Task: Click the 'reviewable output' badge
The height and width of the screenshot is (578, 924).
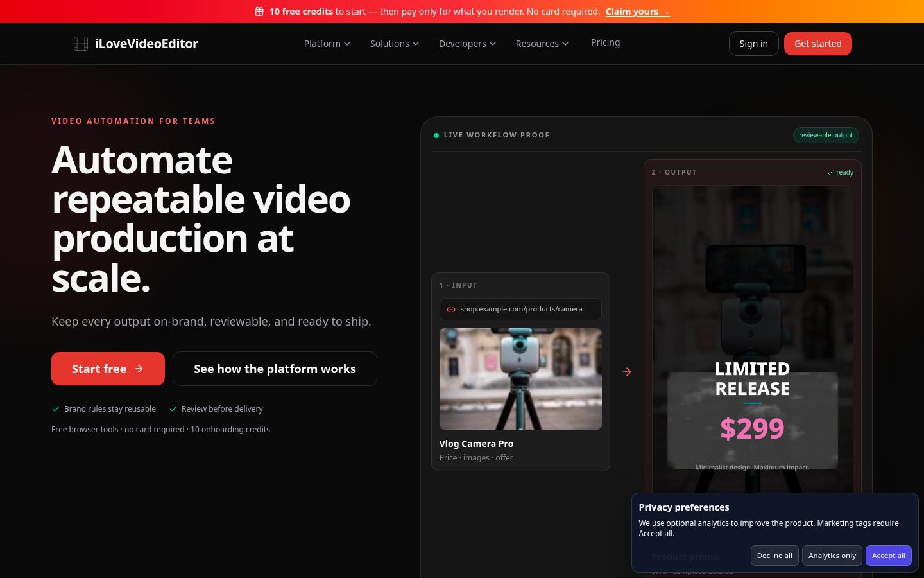Action: pyautogui.click(x=826, y=135)
